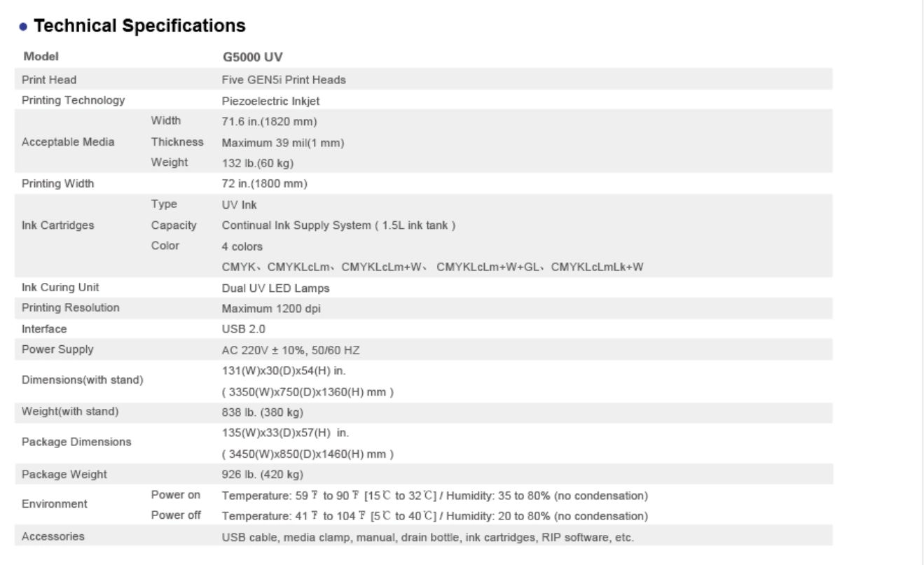Click the Dimensions(with stand) label
924x565 pixels.
[x=83, y=379]
